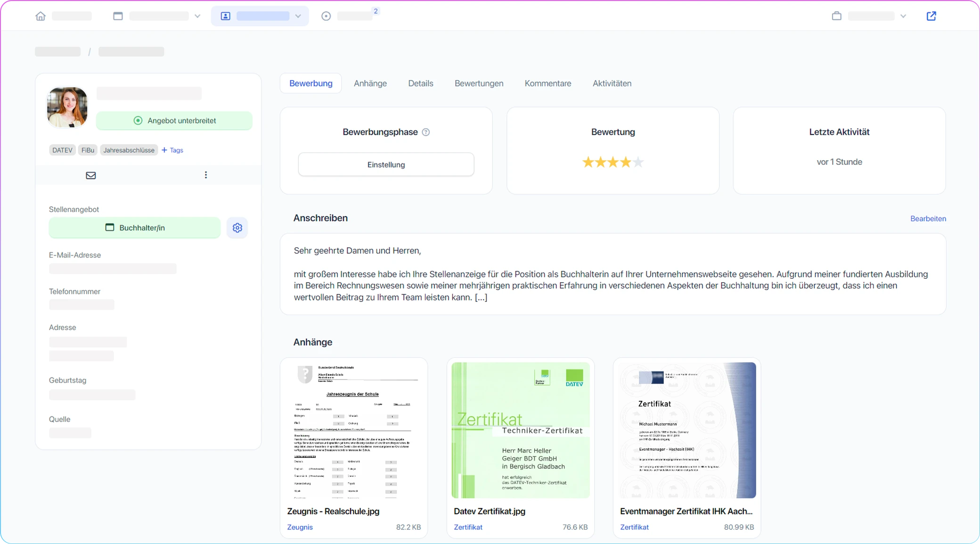Viewport: 980px width, 544px height.
Task: Open the Einstellung phase selector
Action: pyautogui.click(x=386, y=164)
